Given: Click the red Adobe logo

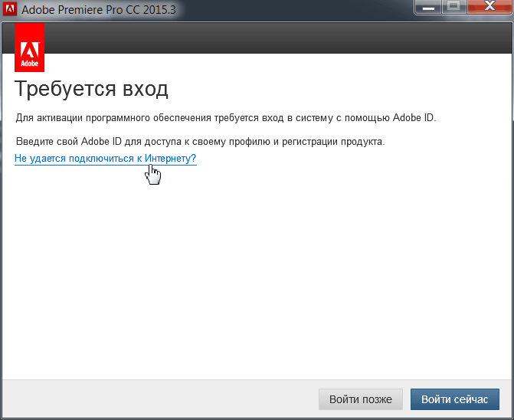Looking at the screenshot, I should coord(30,48).
